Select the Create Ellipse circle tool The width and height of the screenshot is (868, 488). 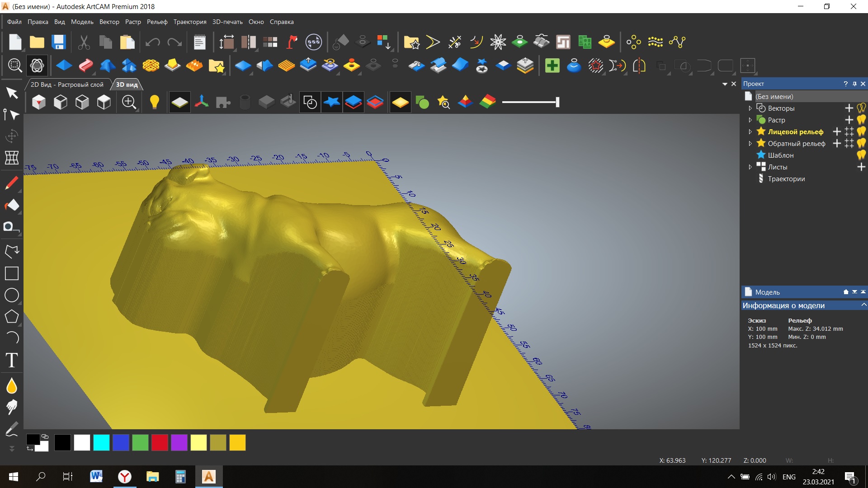tap(12, 295)
